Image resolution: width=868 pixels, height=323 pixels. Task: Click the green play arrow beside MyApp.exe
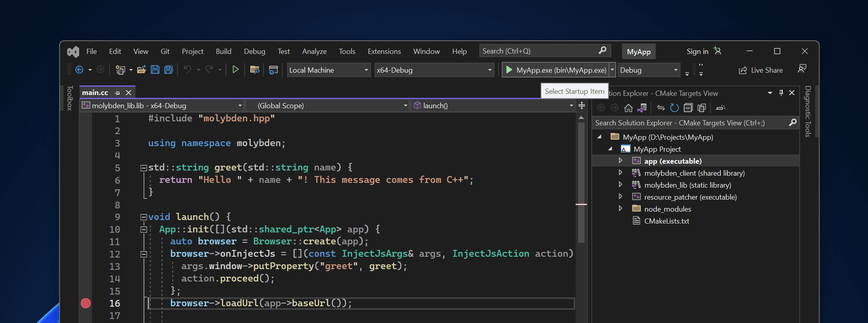[509, 70]
